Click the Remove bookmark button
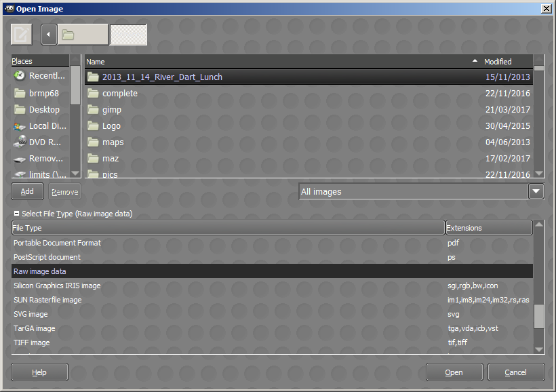The height and width of the screenshot is (392, 556). [64, 192]
